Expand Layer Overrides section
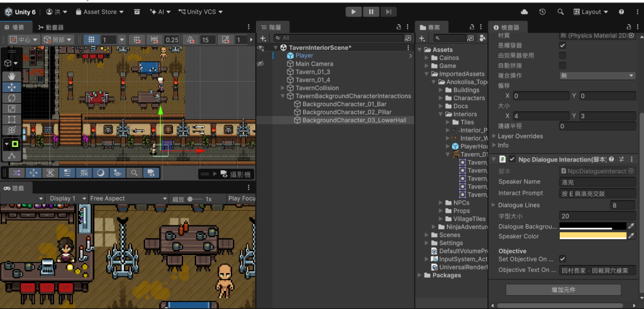 tap(494, 136)
